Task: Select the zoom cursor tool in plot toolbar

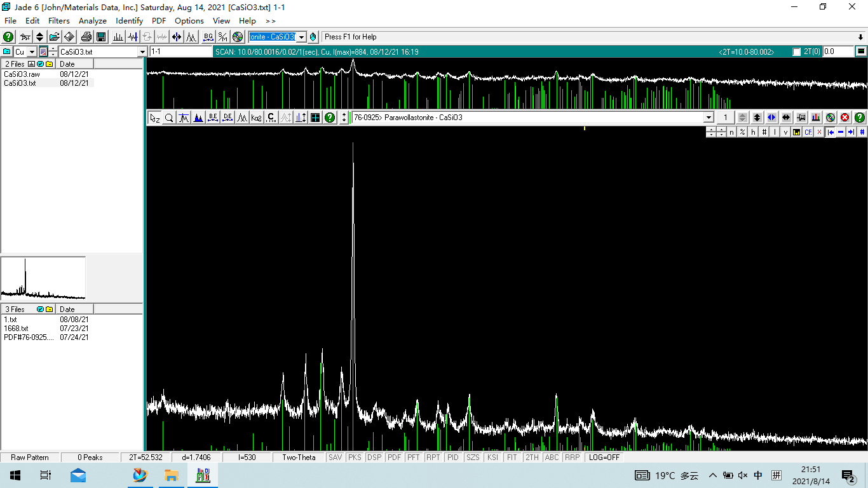Action: tap(155, 118)
